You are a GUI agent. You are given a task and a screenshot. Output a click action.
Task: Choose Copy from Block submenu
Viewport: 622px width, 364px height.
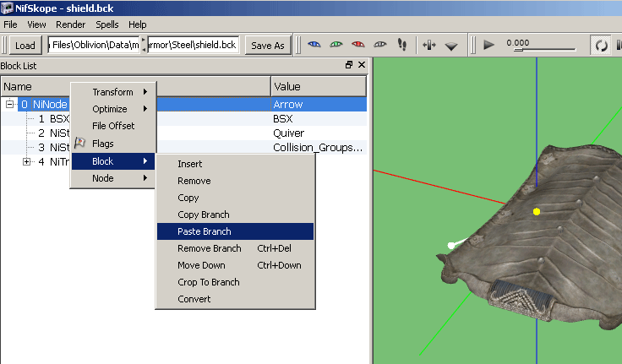[235, 198]
